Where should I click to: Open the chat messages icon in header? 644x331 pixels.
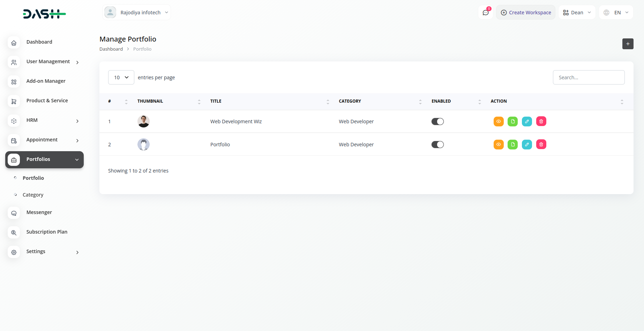point(486,13)
